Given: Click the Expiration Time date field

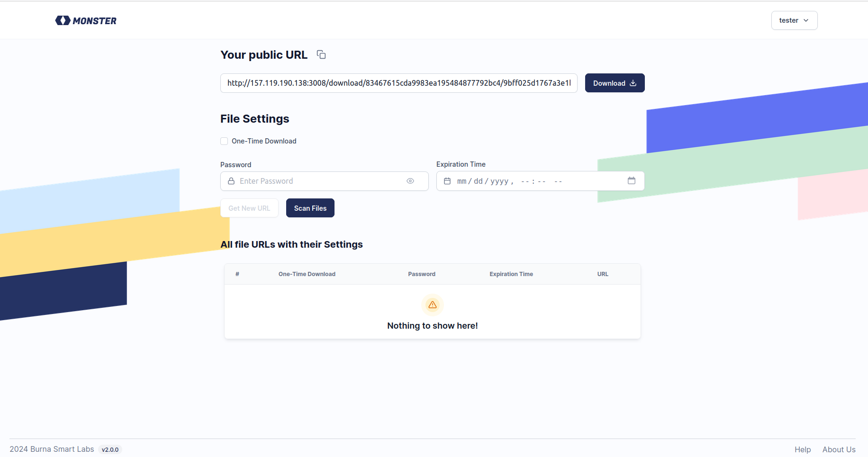Looking at the screenshot, I should (x=531, y=181).
